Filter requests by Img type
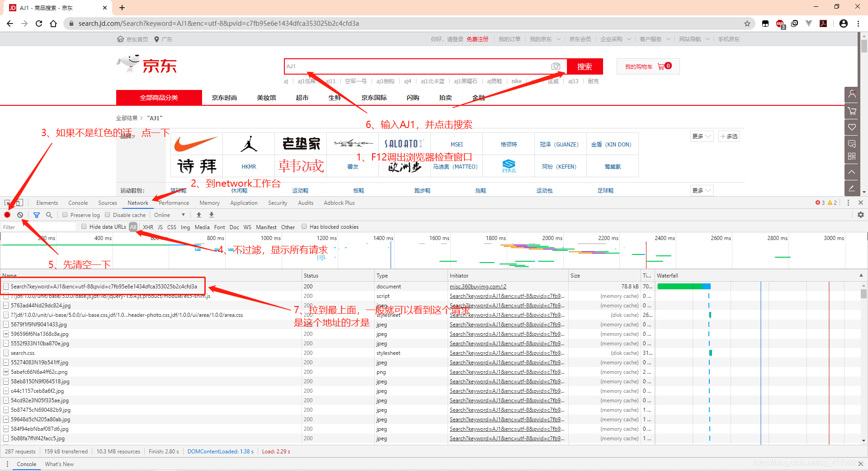 click(185, 227)
